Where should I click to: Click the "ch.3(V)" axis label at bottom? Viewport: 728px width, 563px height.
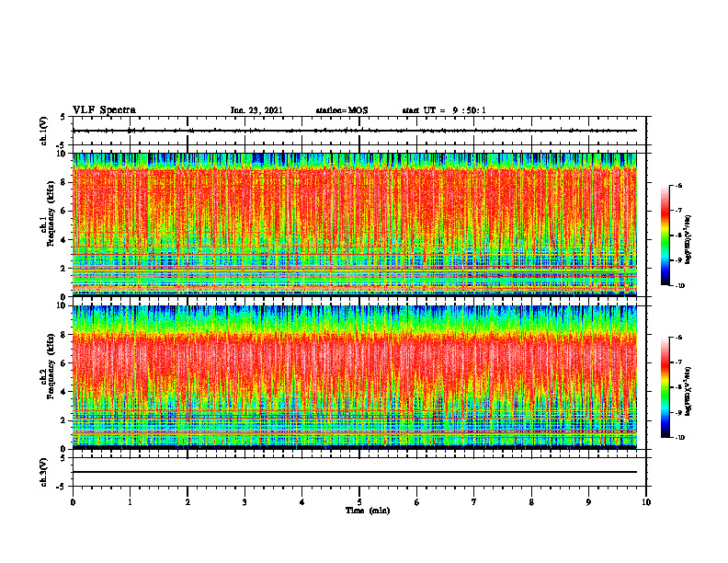[43, 472]
